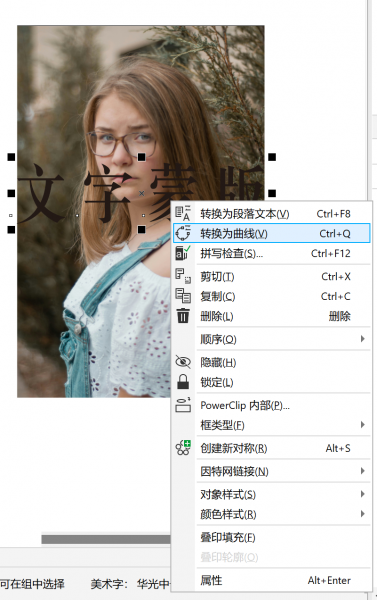Viewport: 377px width, 600px height.
Task: Click the bottom-center selection handle of text
Action: tap(142, 229)
